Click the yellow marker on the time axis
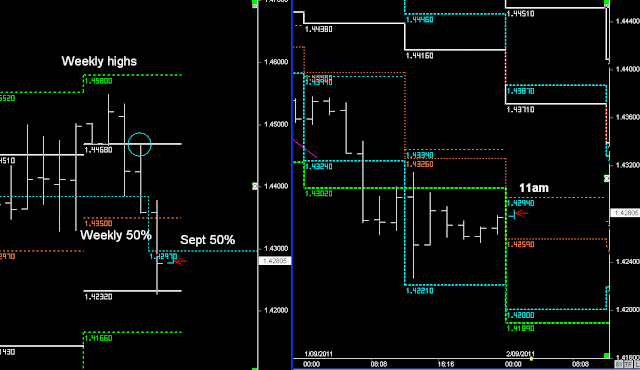640x370 pixels. [x=531, y=359]
